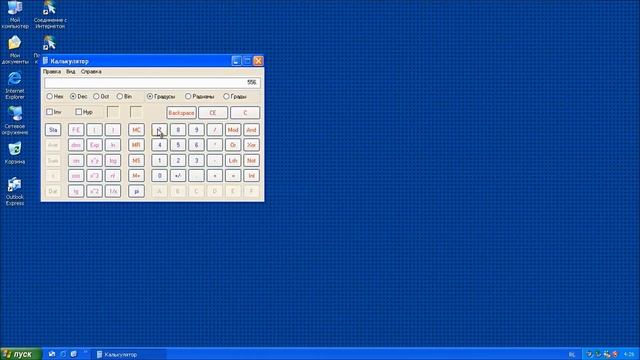Click the calculator display field showing 556
The height and width of the screenshot is (360, 640).
coord(152,83)
